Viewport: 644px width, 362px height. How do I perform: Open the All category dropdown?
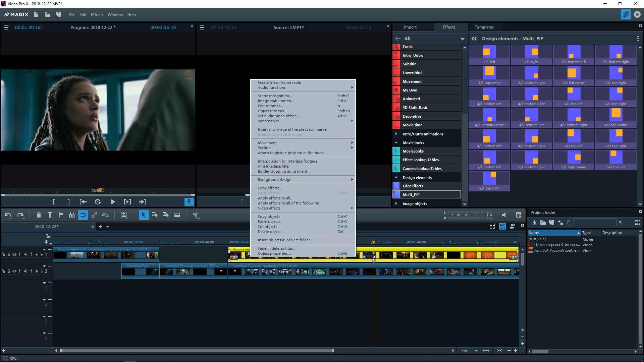[x=463, y=39]
